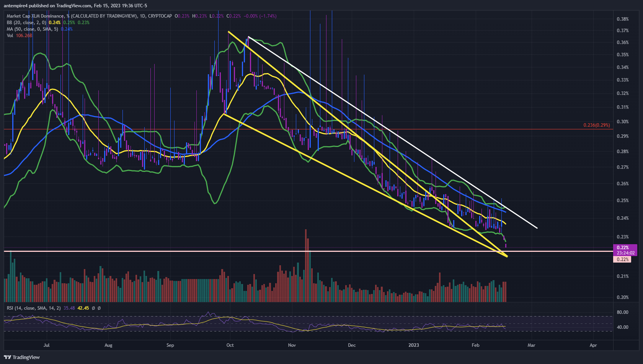The image size is (643, 364).
Task: Click the 0.21% price axis label
Action: point(623,276)
